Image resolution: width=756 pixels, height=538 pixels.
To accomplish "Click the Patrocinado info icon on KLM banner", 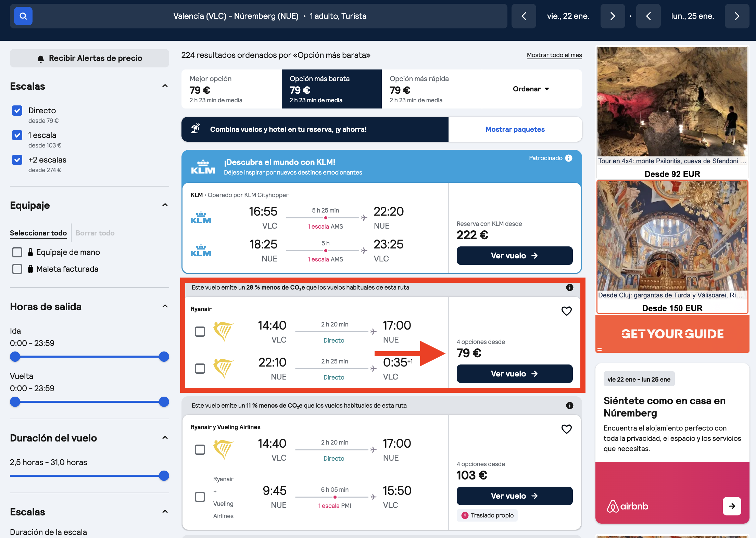I will pos(569,158).
